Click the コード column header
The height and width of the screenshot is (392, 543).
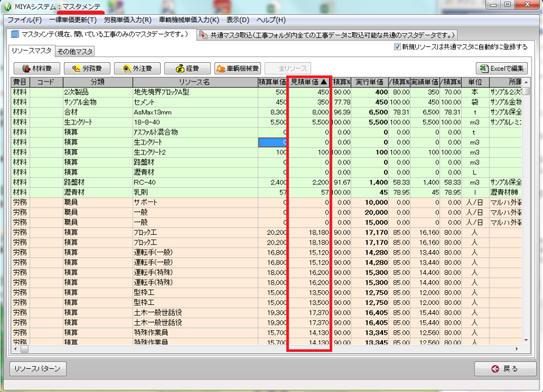[46, 82]
